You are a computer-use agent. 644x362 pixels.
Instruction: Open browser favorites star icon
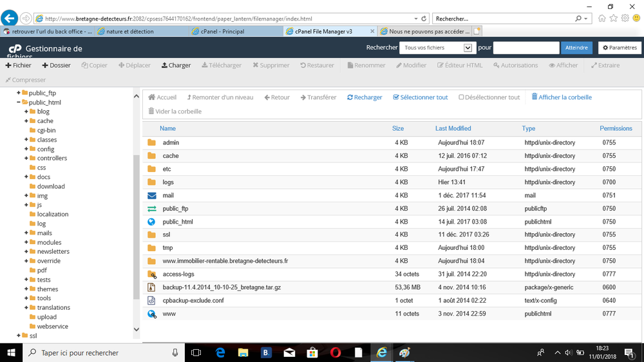[x=613, y=19]
